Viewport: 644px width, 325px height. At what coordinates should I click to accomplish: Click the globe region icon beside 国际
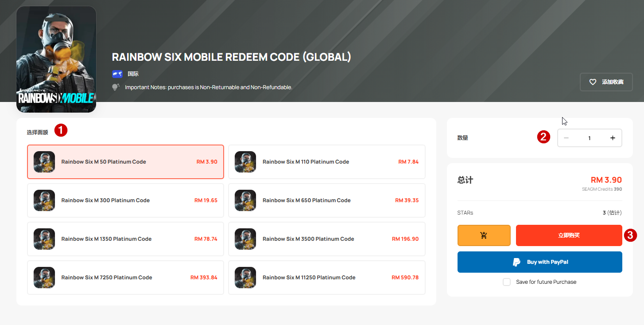tap(117, 74)
